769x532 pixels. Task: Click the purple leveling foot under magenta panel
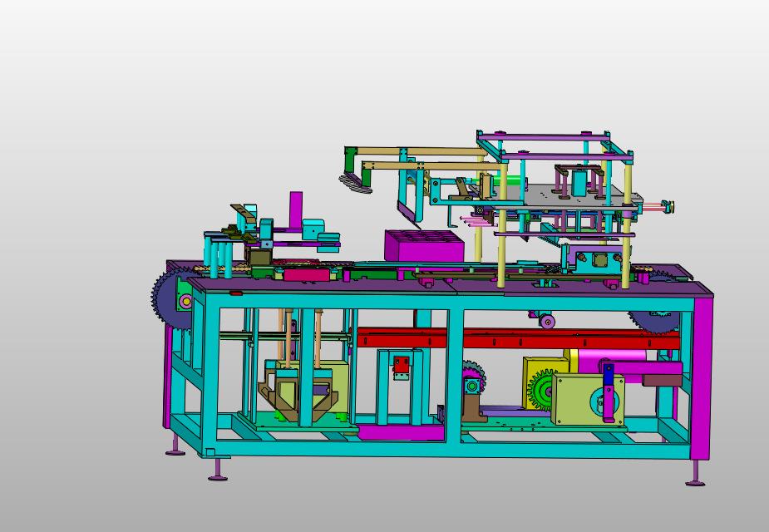pyautogui.click(x=695, y=475)
